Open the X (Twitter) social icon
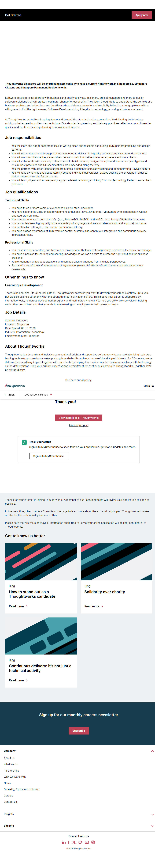This screenshot has width=155, height=868. (74, 842)
